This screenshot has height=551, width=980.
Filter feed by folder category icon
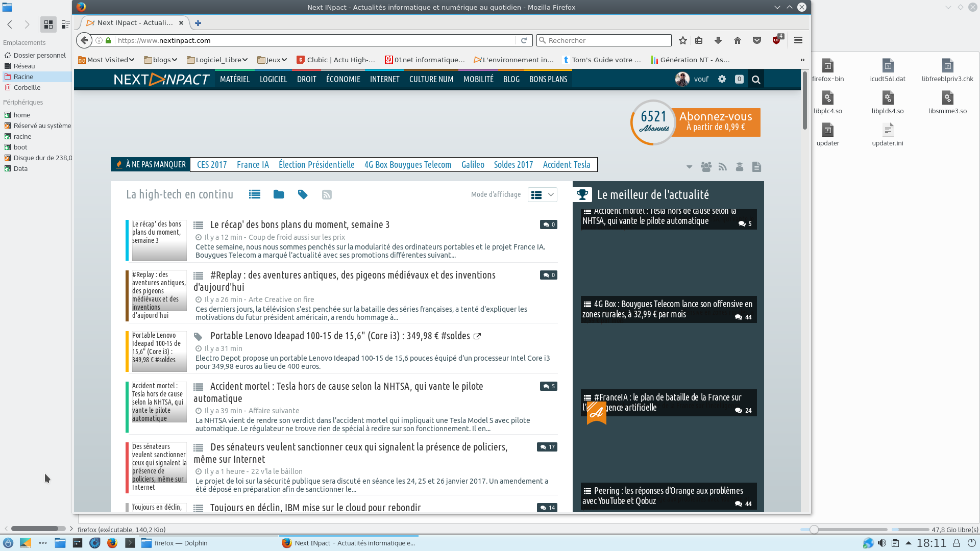279,194
